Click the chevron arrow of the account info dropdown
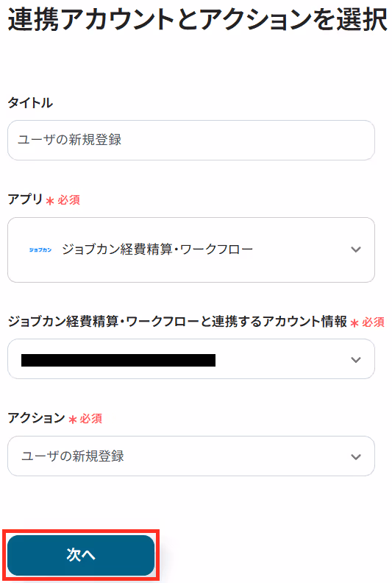This screenshot has width=392, height=583. point(356,359)
